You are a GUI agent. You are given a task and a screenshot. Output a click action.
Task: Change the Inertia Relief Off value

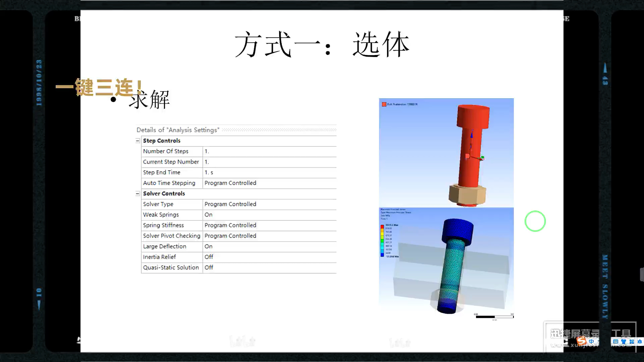tap(270, 257)
